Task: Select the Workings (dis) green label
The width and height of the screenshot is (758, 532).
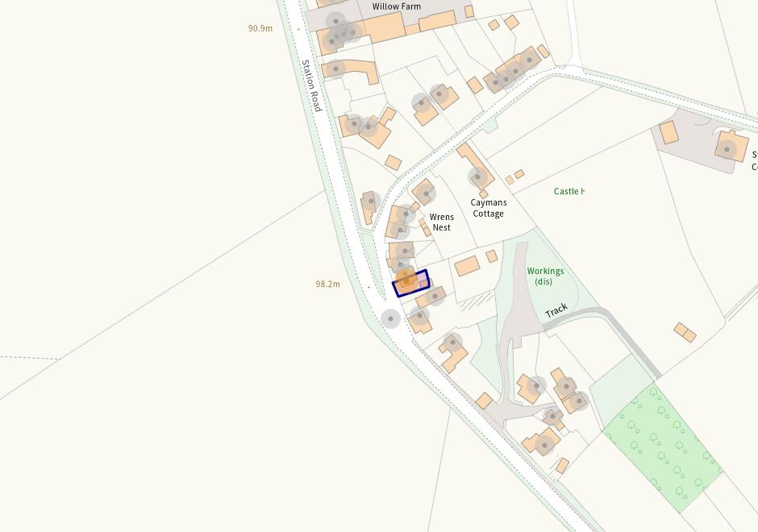Action: (x=545, y=276)
